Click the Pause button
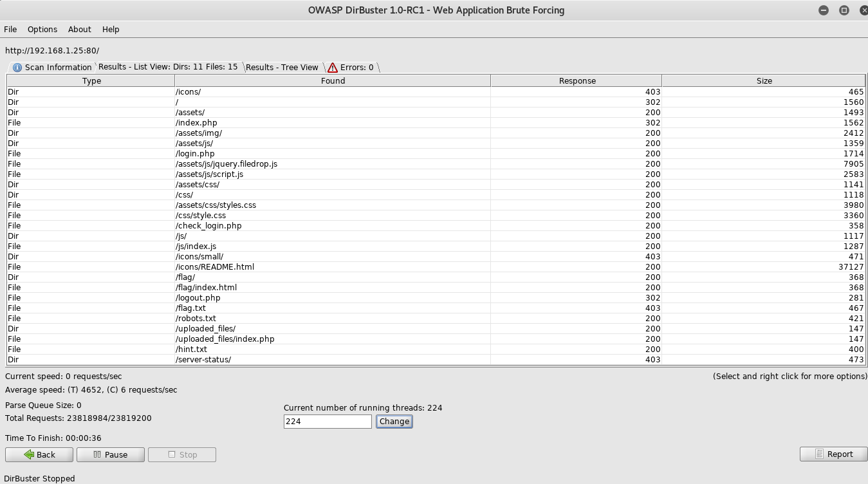The image size is (868, 484). coord(111,454)
